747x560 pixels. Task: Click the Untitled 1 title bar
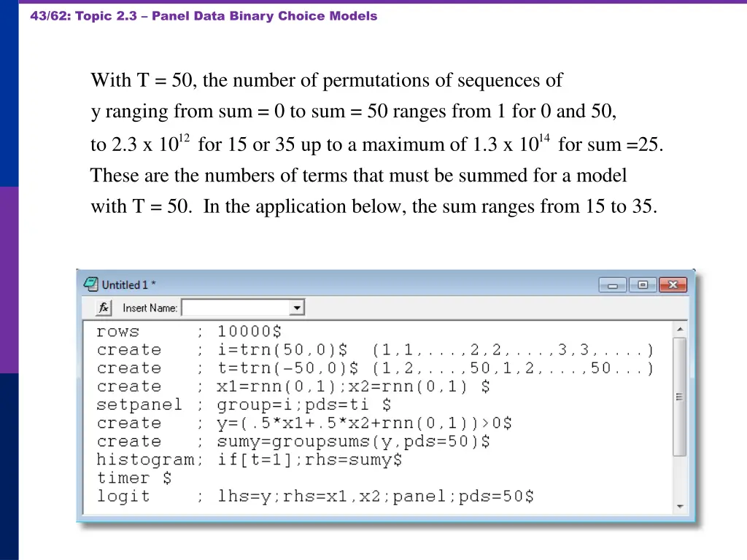click(x=328, y=284)
